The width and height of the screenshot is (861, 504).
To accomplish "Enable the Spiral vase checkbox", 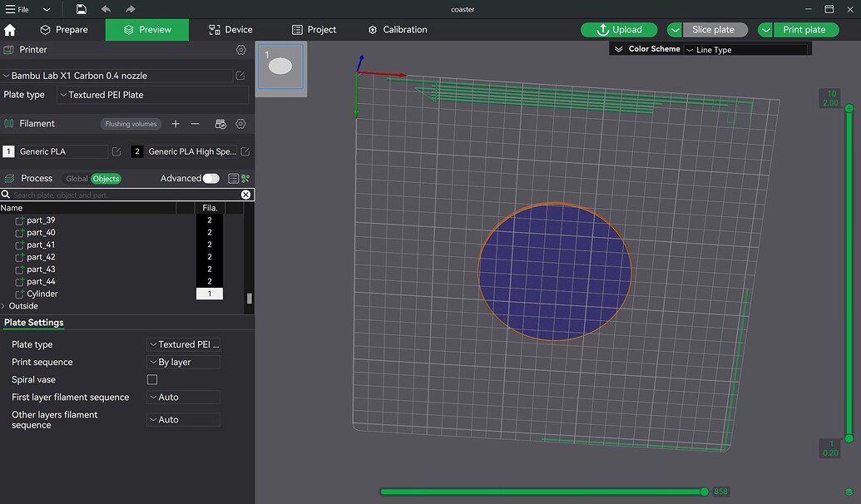I will coord(152,379).
